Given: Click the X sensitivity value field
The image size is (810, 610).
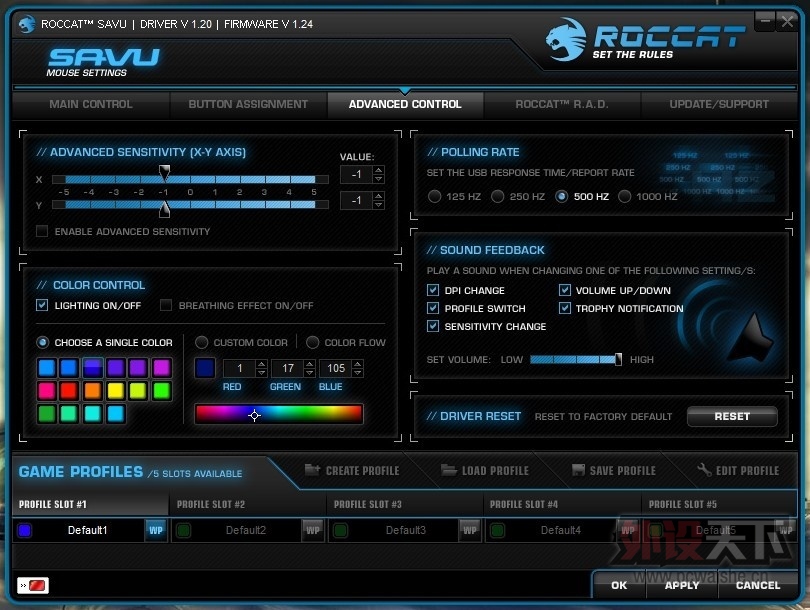Looking at the screenshot, I should click(356, 175).
